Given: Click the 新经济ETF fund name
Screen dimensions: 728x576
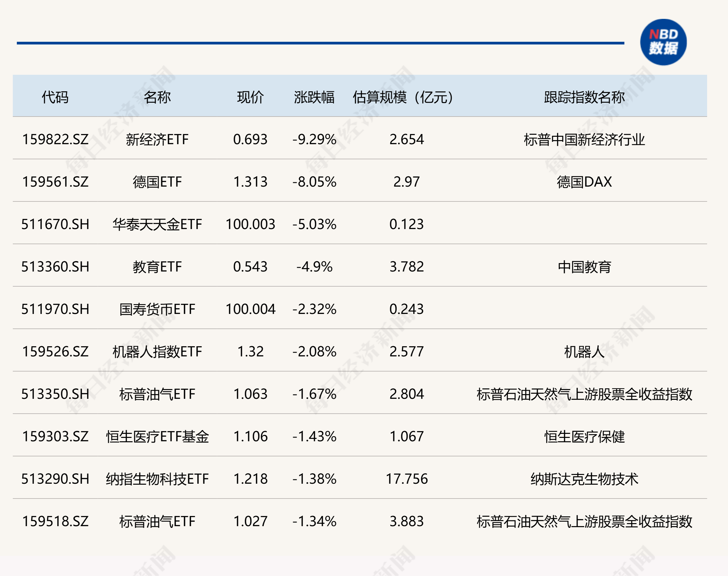Looking at the screenshot, I should click(x=157, y=139).
